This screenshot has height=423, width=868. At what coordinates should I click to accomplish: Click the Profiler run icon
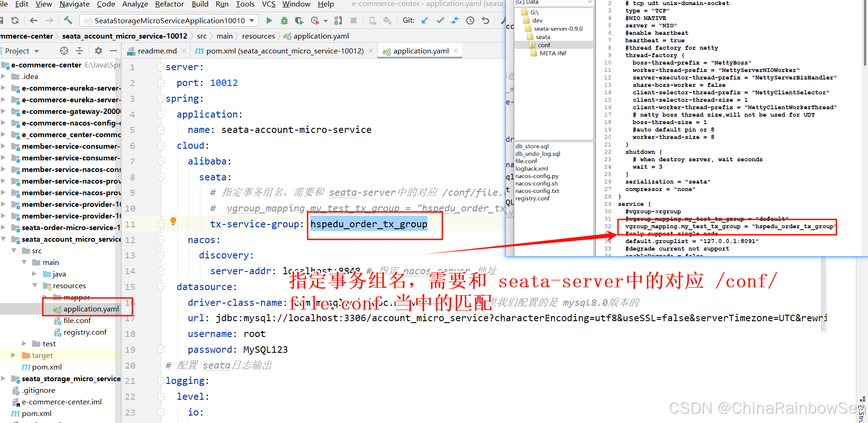(x=315, y=20)
